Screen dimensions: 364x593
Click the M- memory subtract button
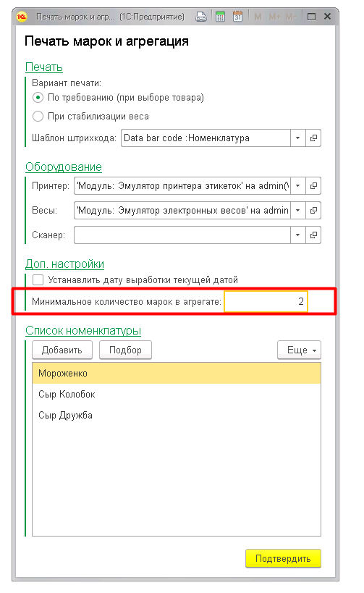point(290,17)
